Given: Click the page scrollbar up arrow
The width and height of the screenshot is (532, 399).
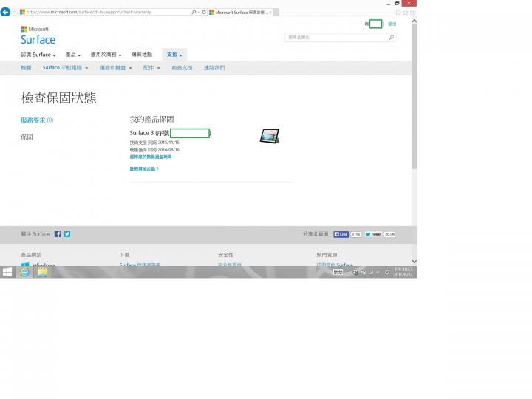Looking at the screenshot, I should click(415, 21).
